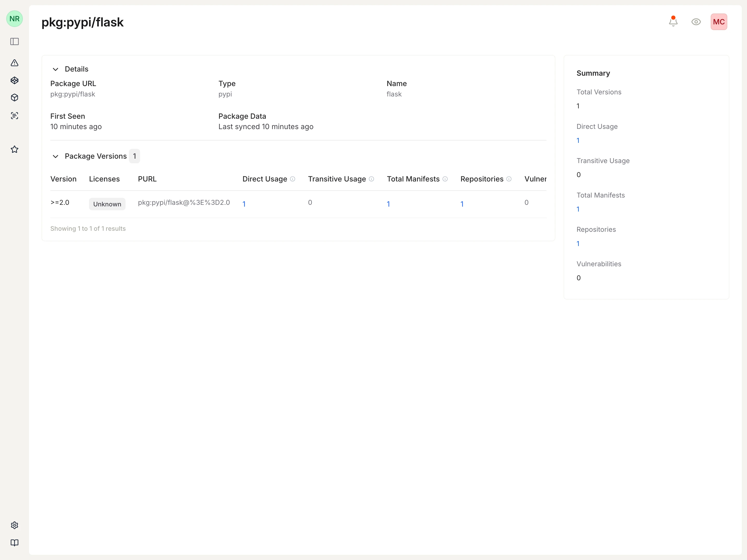Click the Transitive Usage column header
Viewport: 747px width, 560px height.
(337, 179)
